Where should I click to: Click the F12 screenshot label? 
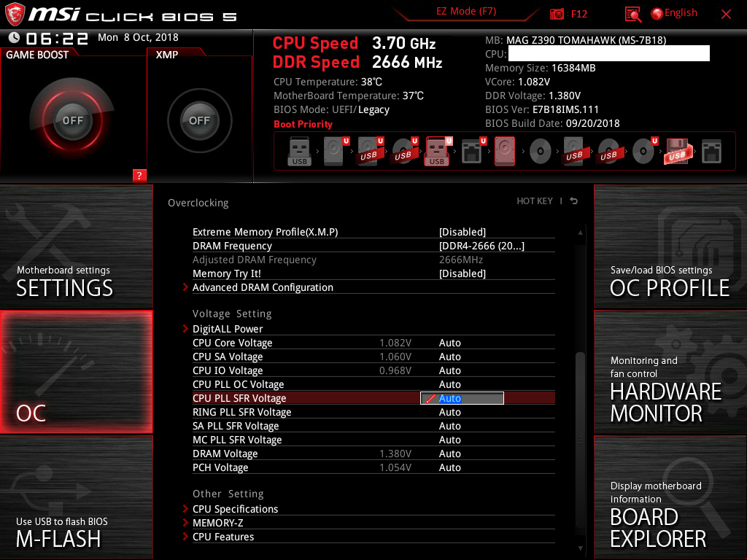[578, 14]
